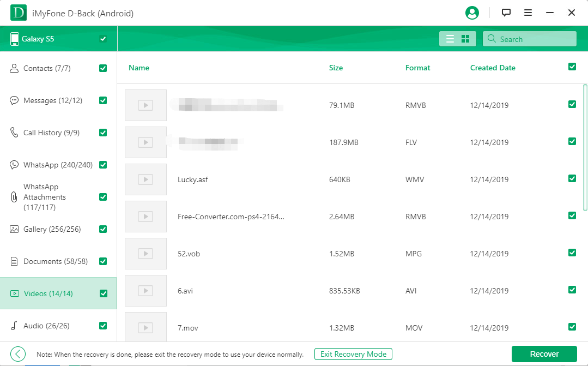Select the 835.53KB size value
The image size is (588, 366).
point(344,291)
